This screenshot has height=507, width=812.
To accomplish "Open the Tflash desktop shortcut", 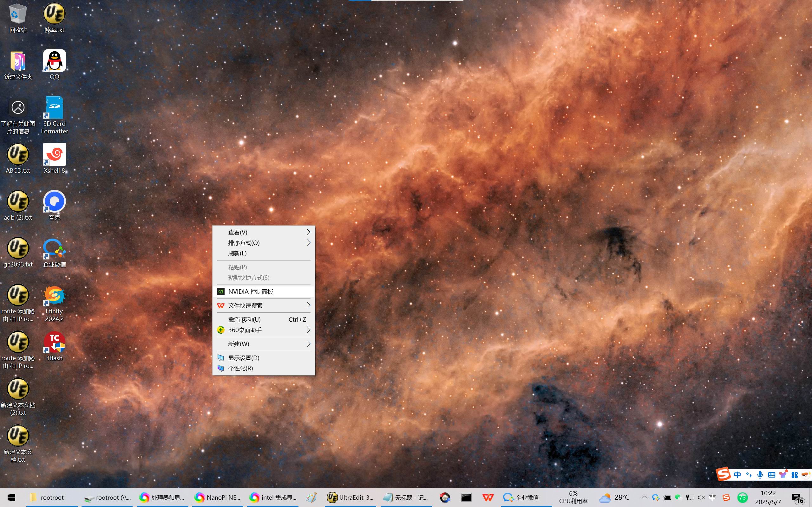I will click(x=54, y=343).
